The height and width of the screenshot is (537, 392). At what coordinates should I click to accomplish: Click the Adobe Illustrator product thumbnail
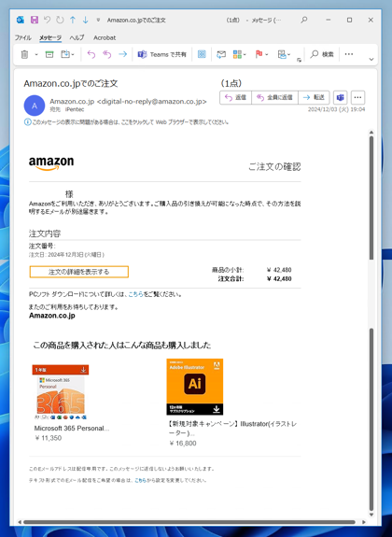point(195,387)
